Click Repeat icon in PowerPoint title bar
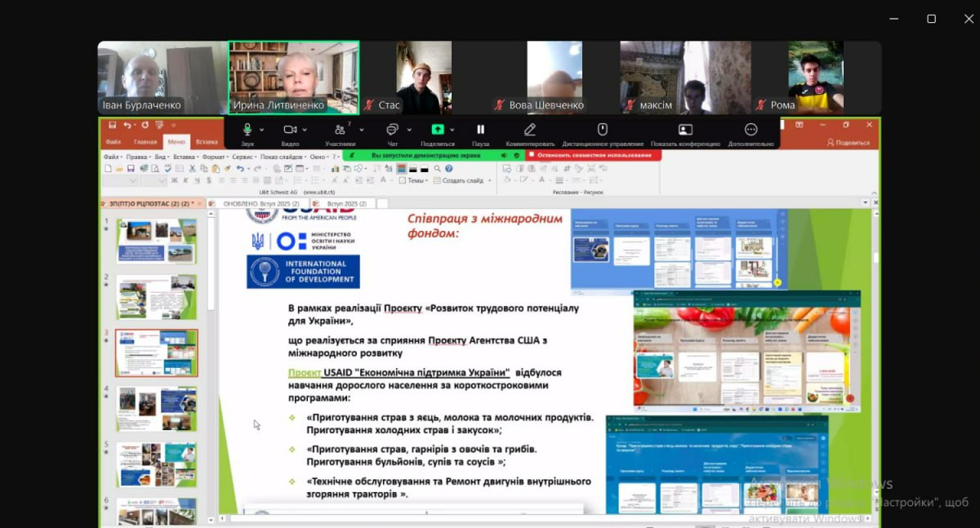The height and width of the screenshot is (528, 980). click(145, 126)
